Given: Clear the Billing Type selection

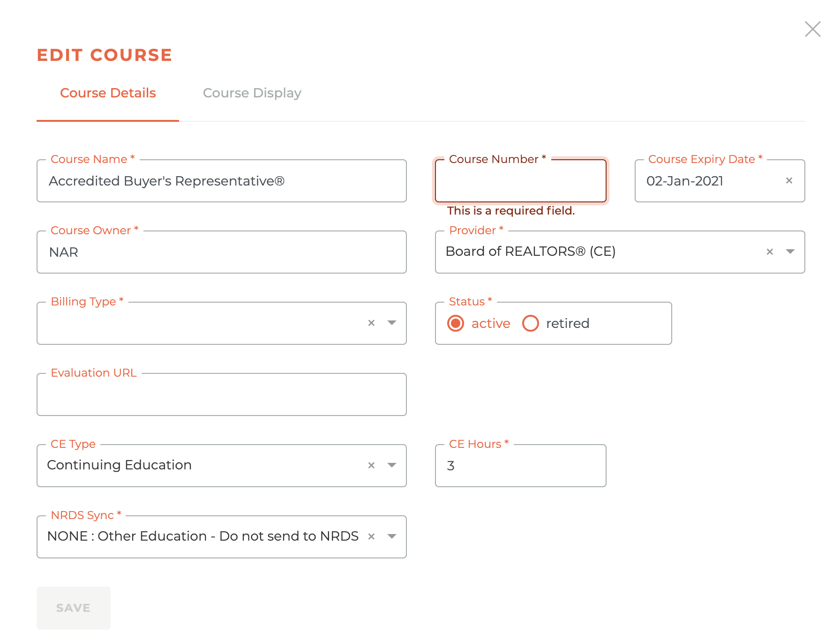Looking at the screenshot, I should 371,323.
